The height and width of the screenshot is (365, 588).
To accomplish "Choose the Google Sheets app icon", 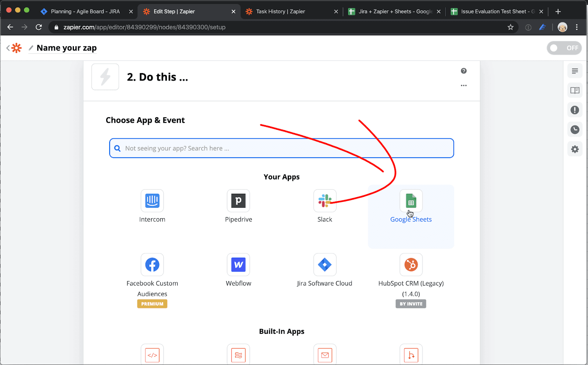I will coord(411,201).
